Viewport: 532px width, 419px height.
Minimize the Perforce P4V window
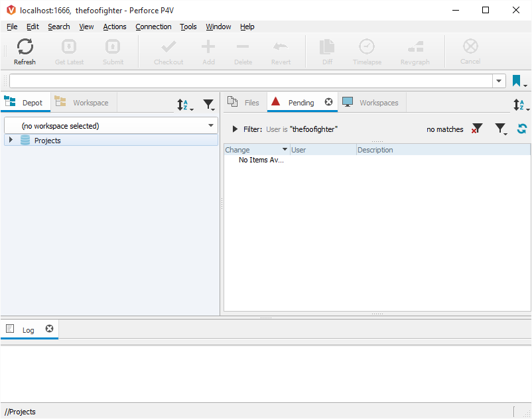click(456, 10)
